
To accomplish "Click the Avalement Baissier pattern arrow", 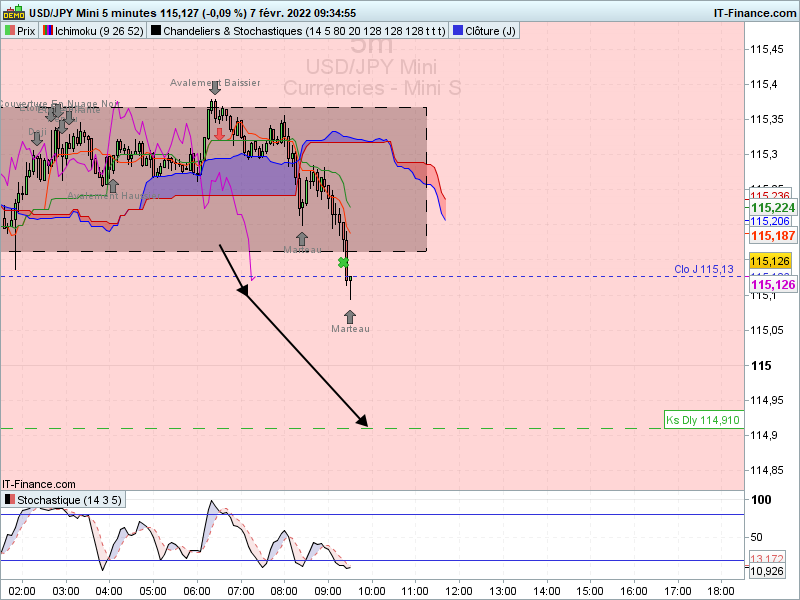I will click(215, 88).
